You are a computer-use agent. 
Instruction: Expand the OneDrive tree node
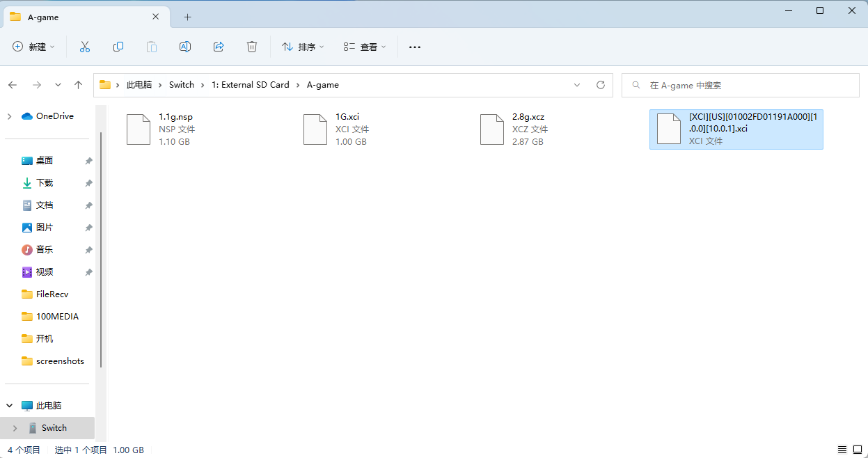click(x=9, y=116)
